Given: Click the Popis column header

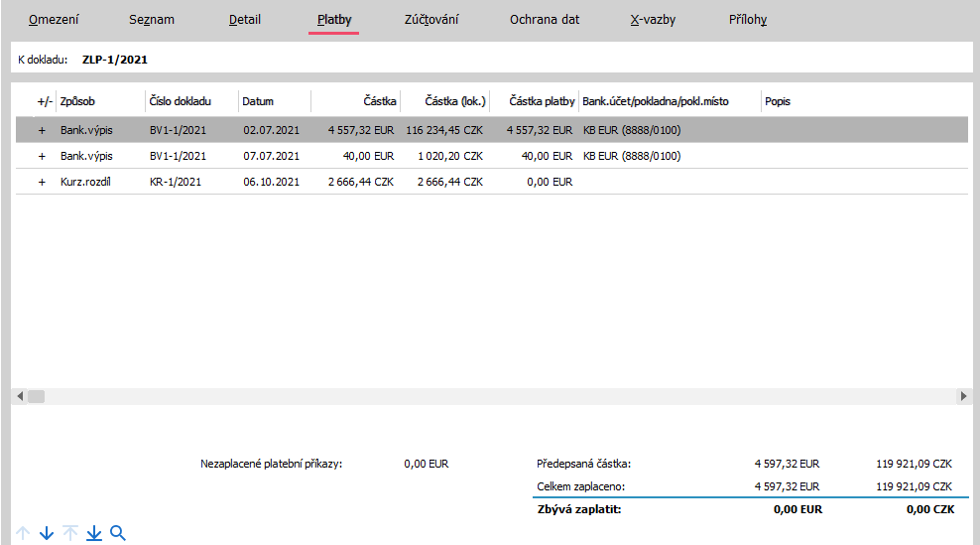Looking at the screenshot, I should point(778,101).
